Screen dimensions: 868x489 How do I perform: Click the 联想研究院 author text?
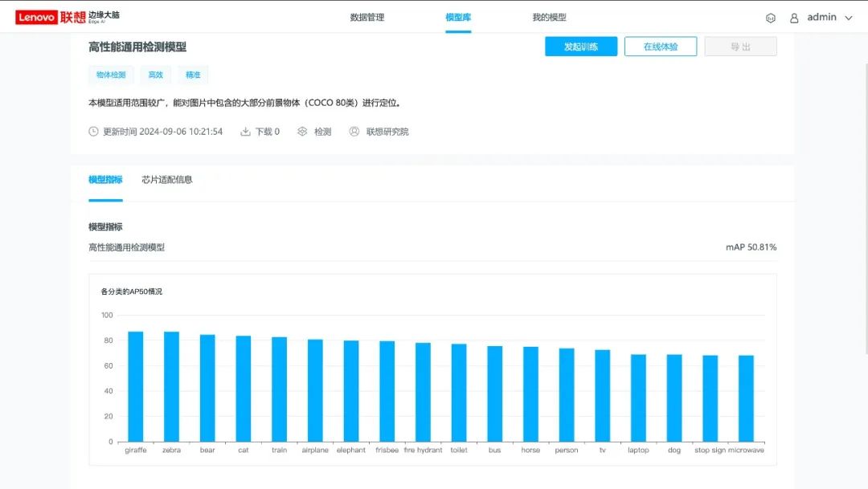tap(387, 131)
